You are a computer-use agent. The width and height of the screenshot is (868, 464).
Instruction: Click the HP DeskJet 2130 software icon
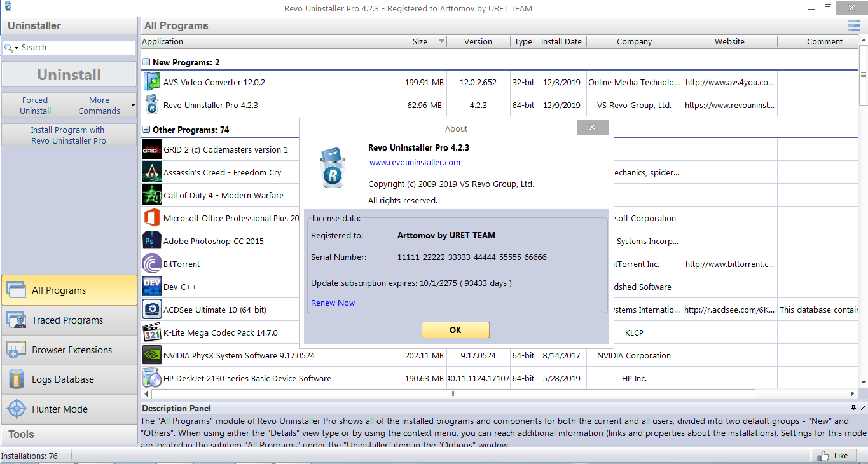pyautogui.click(x=152, y=378)
